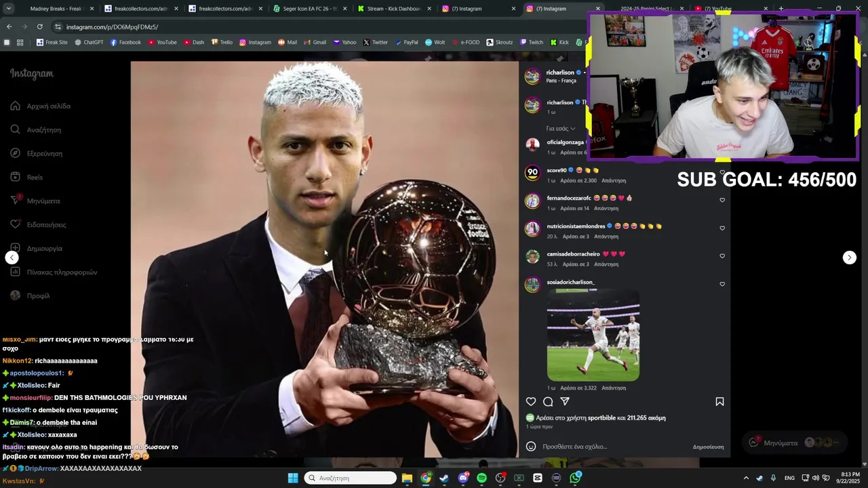Open Spotify from the taskbar
Viewport: 868px width, 488px height.
pyautogui.click(x=481, y=478)
